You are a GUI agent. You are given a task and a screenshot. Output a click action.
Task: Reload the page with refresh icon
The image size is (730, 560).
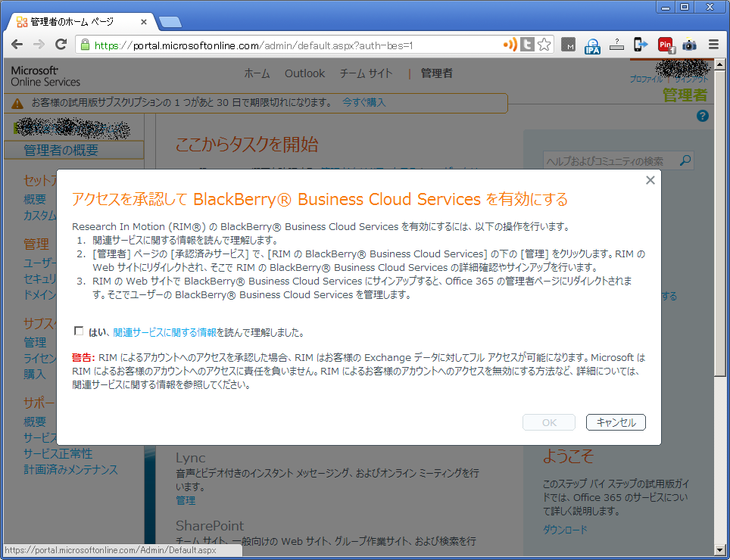pos(61,45)
